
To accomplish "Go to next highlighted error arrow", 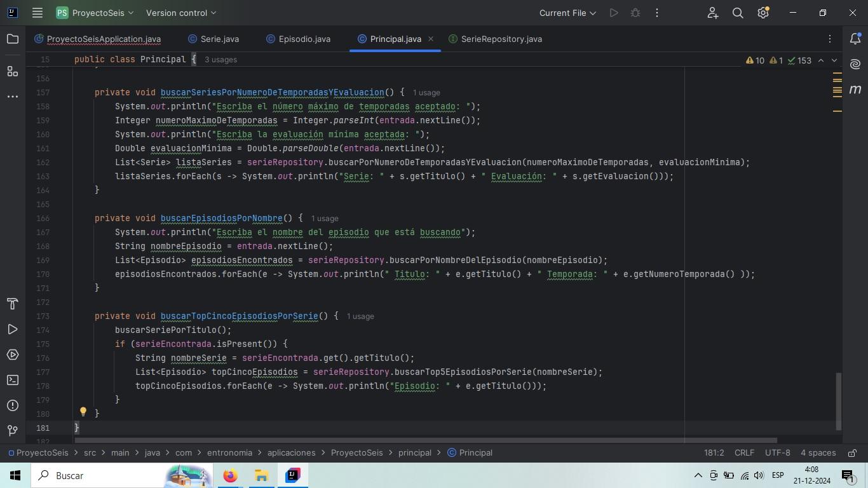I will (834, 60).
